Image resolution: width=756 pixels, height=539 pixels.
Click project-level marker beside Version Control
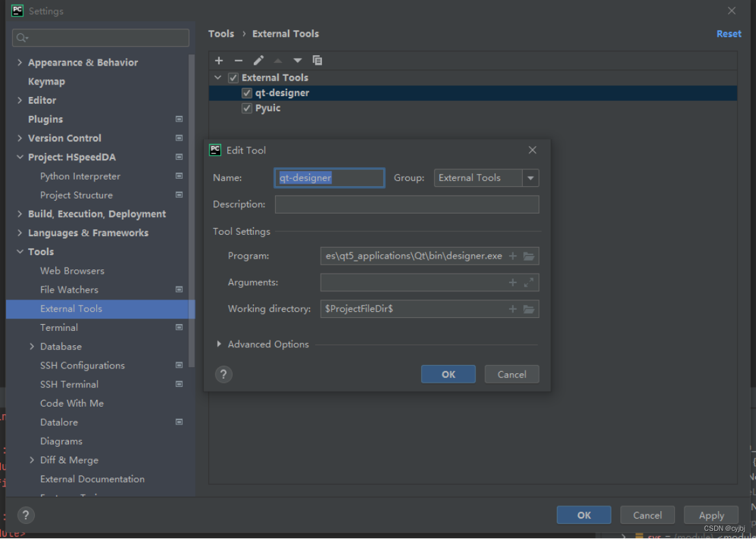179,138
